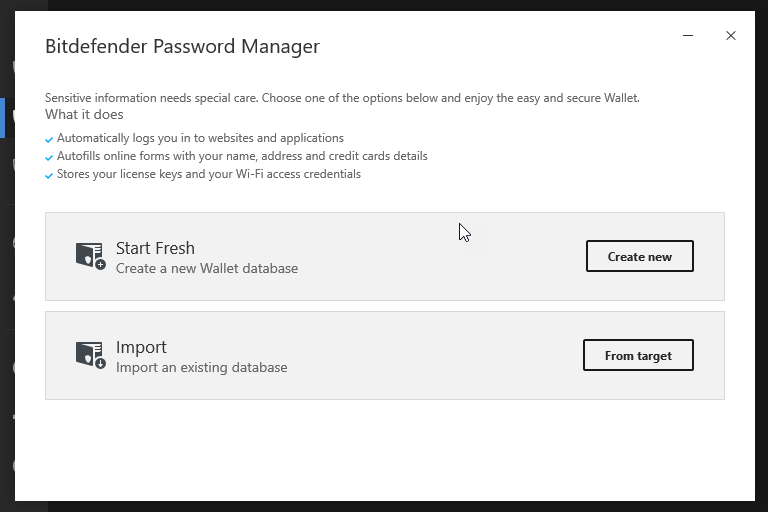Click 'Create a new Wallet database' text
The width and height of the screenshot is (768, 512).
(x=207, y=268)
